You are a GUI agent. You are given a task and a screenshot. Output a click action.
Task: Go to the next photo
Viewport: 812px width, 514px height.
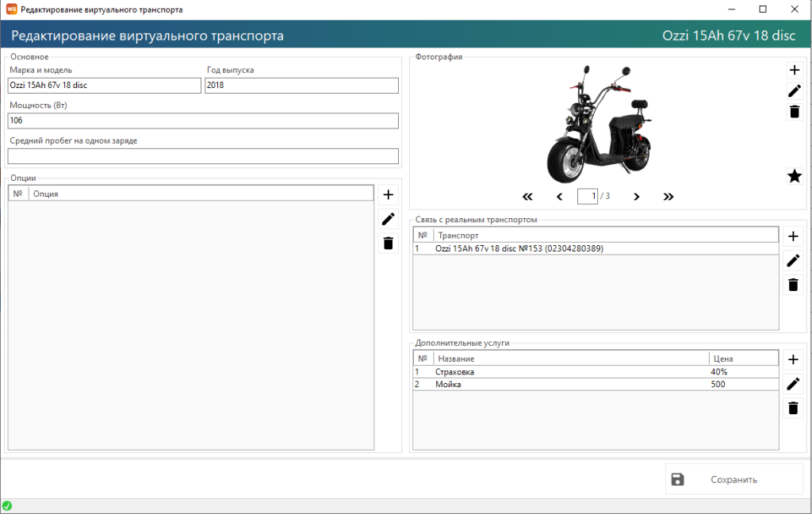click(x=636, y=197)
